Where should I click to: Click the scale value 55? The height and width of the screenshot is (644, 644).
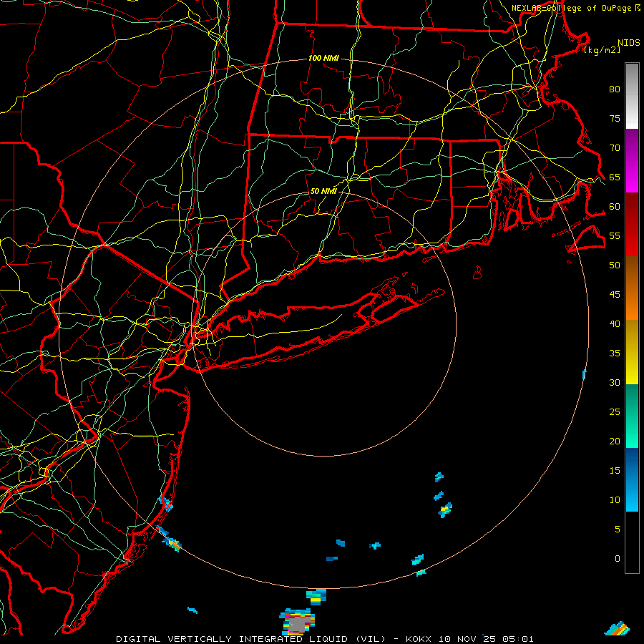click(615, 235)
